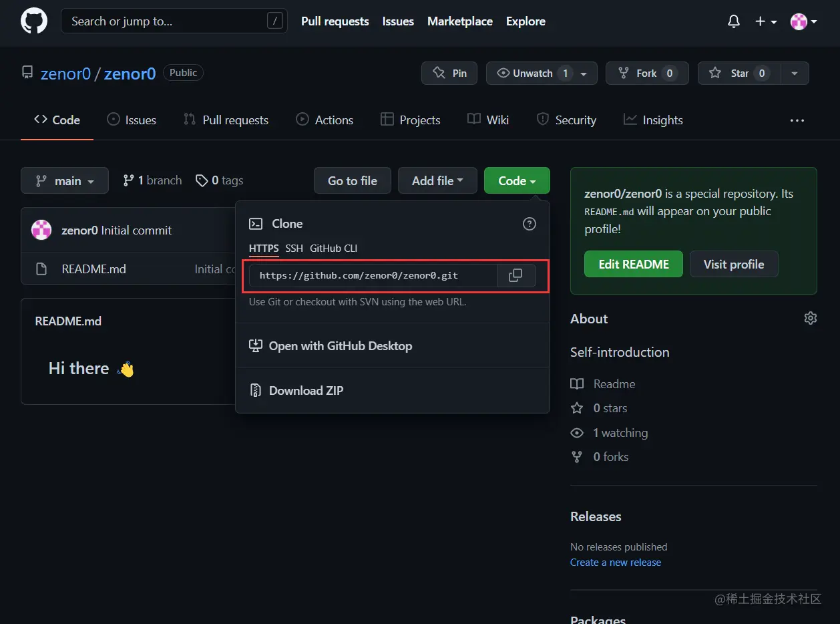Expand the Unwatch dropdown caret
This screenshot has width=840, height=624.
pyautogui.click(x=584, y=73)
